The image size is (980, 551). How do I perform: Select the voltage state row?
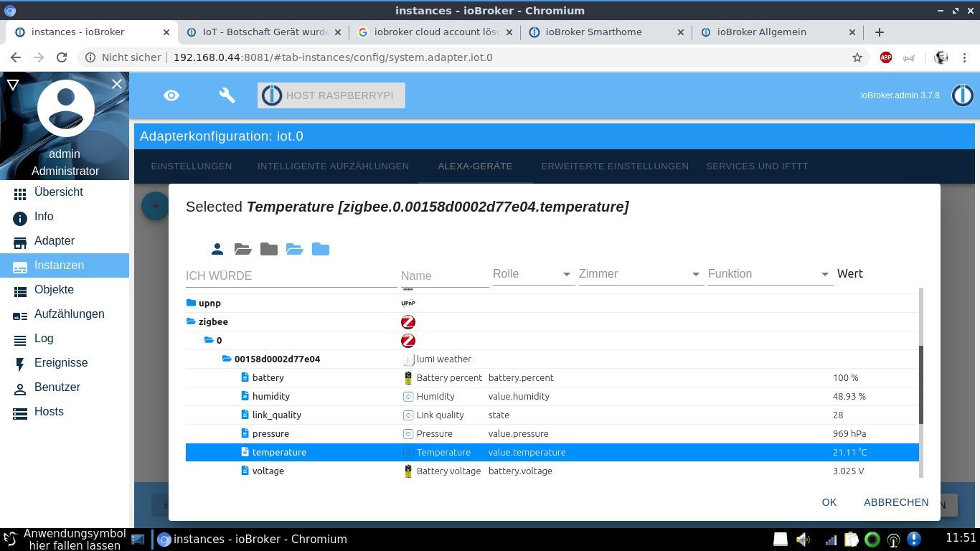click(x=552, y=471)
